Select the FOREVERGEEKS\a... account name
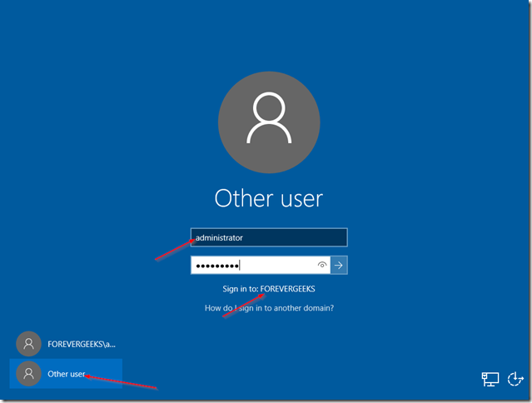 click(81, 343)
